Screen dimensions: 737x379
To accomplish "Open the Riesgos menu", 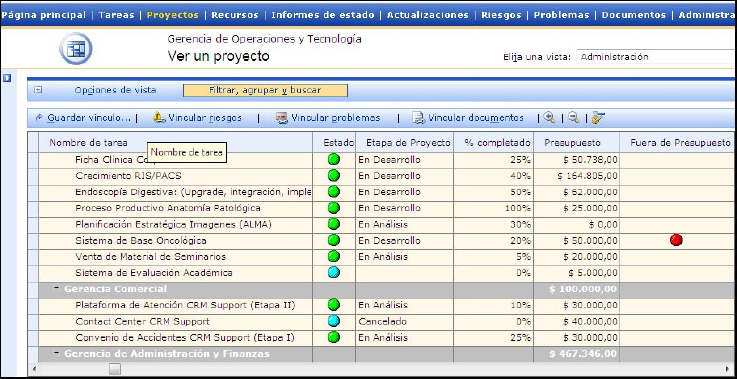I will 501,15.
